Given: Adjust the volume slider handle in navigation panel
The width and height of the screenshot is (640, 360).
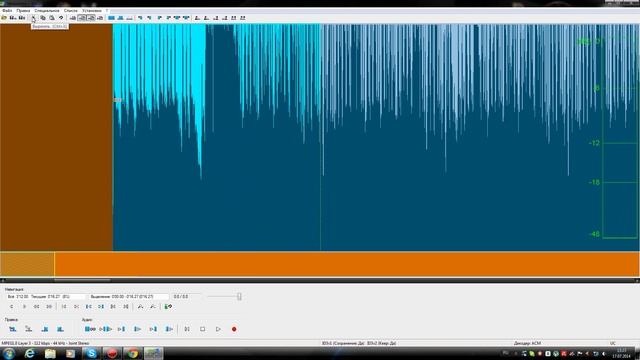Looking at the screenshot, I should (239, 297).
